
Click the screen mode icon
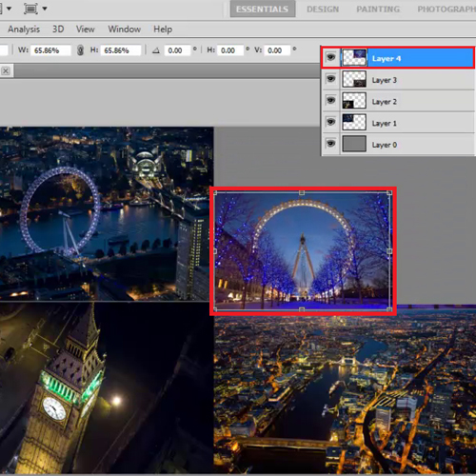click(30, 9)
